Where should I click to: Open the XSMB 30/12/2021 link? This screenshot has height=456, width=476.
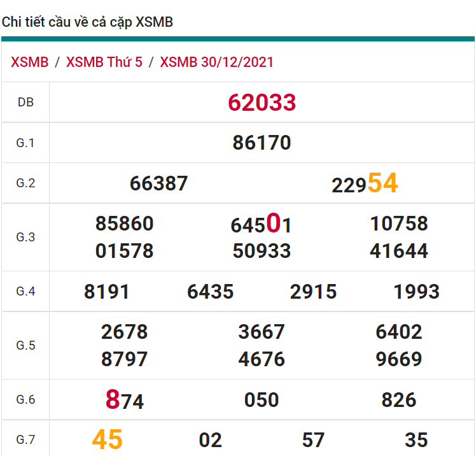[x=217, y=62]
